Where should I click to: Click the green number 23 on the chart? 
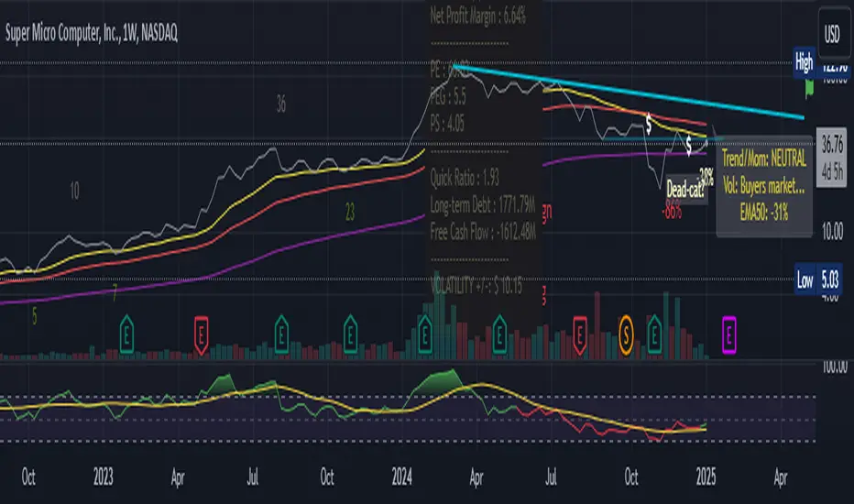350,212
